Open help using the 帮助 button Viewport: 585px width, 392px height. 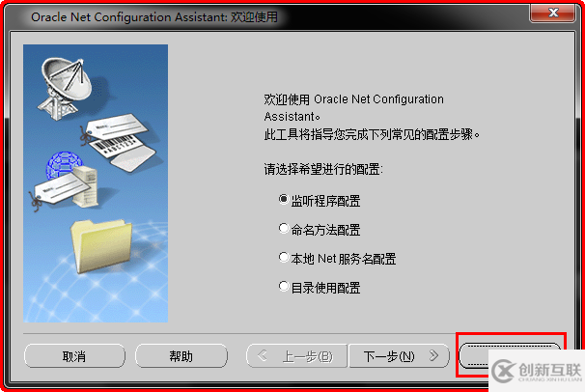click(x=181, y=356)
